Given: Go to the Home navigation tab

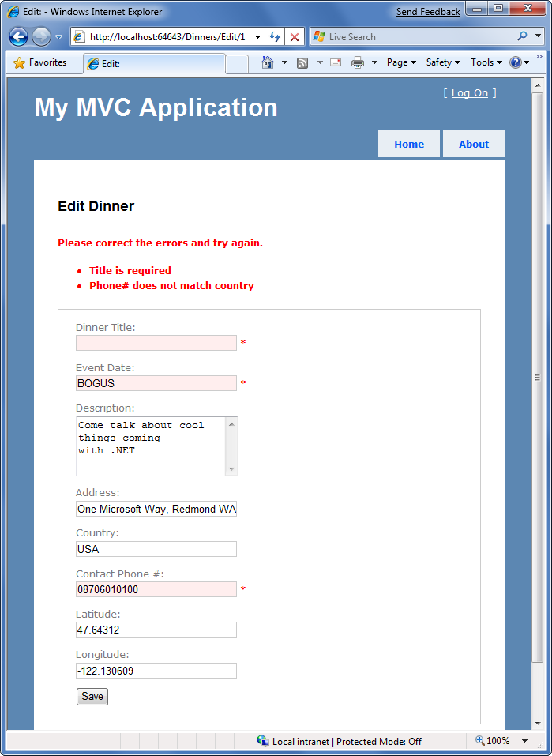Looking at the screenshot, I should coord(409,144).
